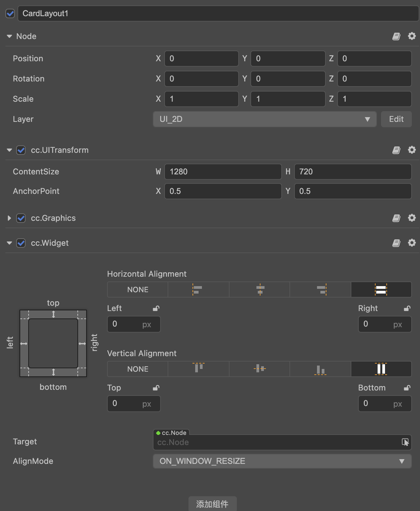Expand the cc.Graphics component section
The height and width of the screenshot is (511, 420).
(x=9, y=218)
